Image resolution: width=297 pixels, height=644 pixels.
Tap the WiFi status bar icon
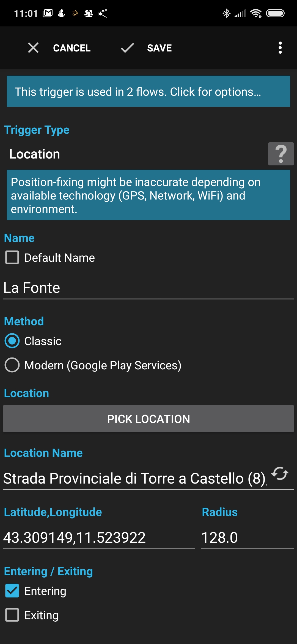point(256,13)
